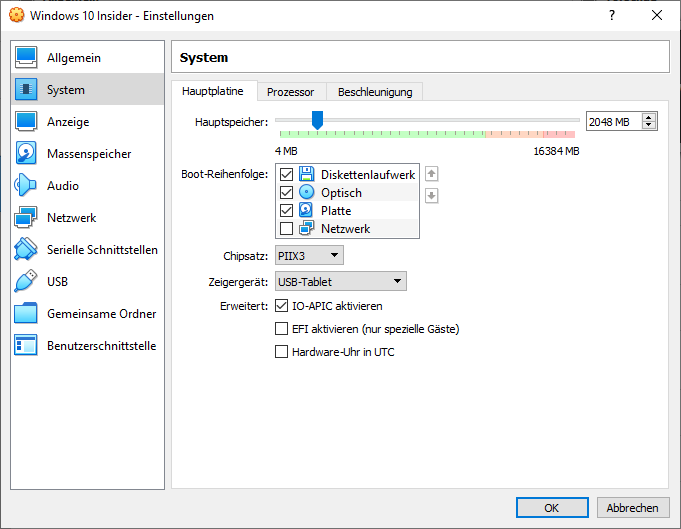681x529 pixels.
Task: Open the Chipsatz PIIX3 dropdown
Action: 309,255
